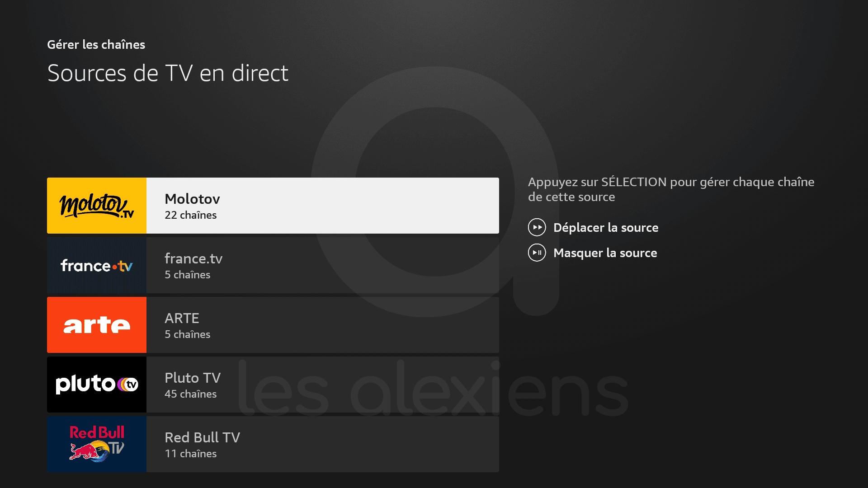Click the Appuyez sur SÉLECTION help text
The height and width of the screenshot is (488, 868).
[671, 189]
